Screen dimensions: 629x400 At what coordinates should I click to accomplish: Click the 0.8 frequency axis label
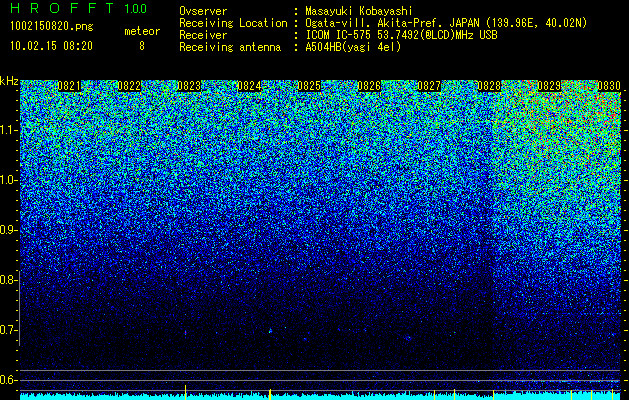click(7, 280)
